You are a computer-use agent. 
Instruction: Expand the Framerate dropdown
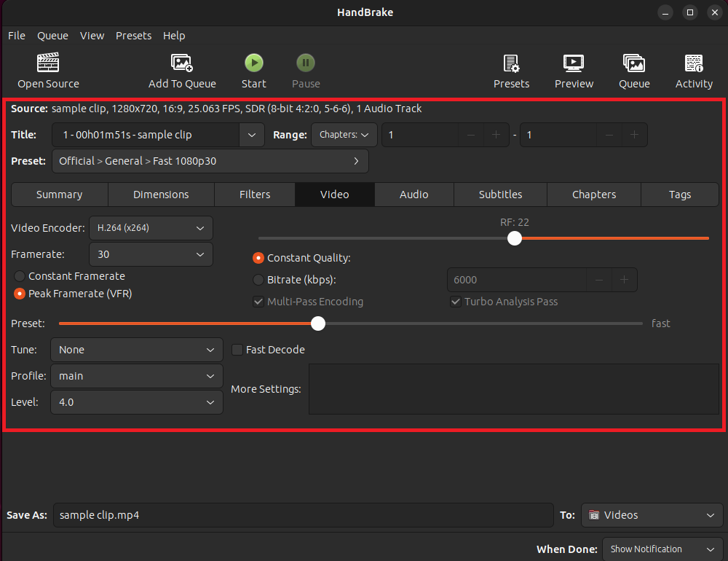(150, 254)
